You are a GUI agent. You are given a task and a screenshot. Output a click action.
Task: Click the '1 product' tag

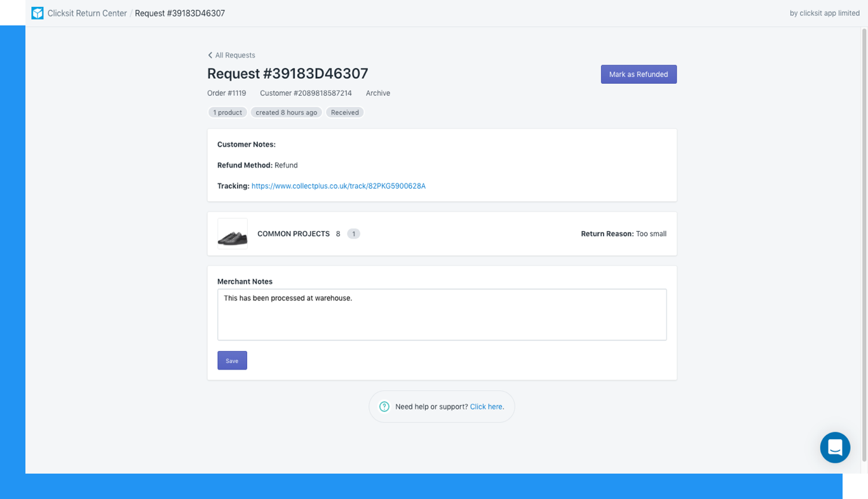pos(227,112)
